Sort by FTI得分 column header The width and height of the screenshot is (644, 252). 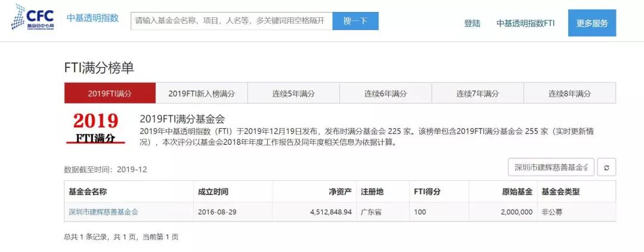(x=439, y=192)
